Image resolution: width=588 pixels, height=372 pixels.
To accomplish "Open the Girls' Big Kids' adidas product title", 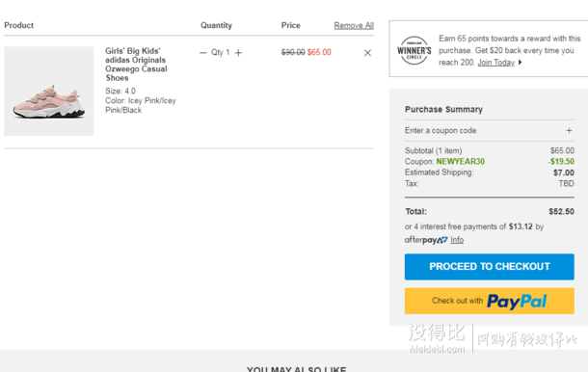I will 136,65.
